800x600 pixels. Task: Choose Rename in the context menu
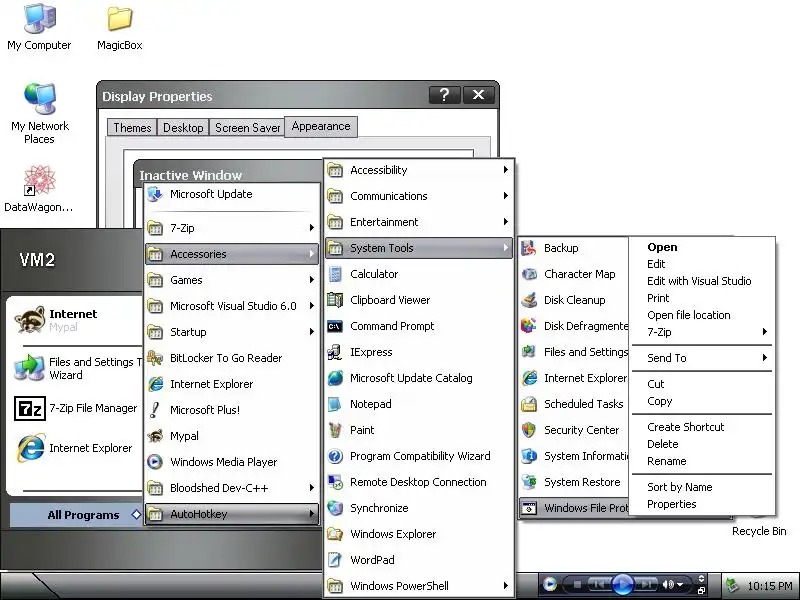pyautogui.click(x=702, y=461)
